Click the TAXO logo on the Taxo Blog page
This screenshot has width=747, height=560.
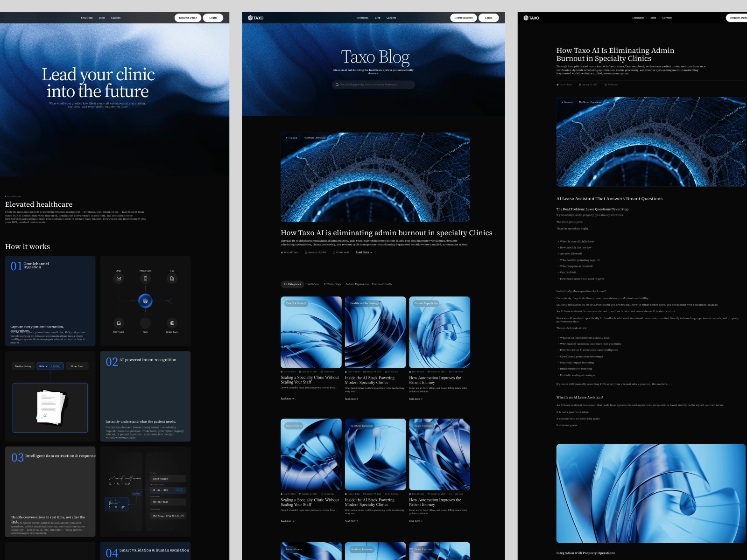tap(256, 18)
